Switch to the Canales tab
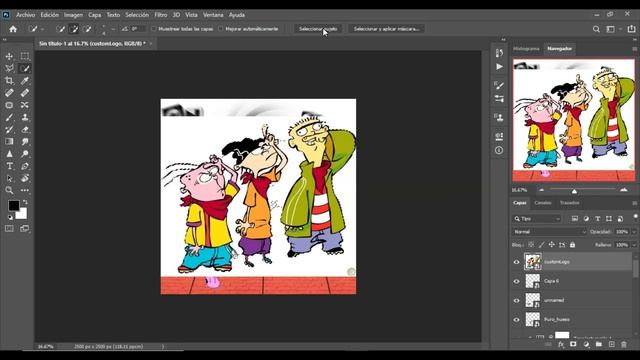The height and width of the screenshot is (360, 640). 543,203
